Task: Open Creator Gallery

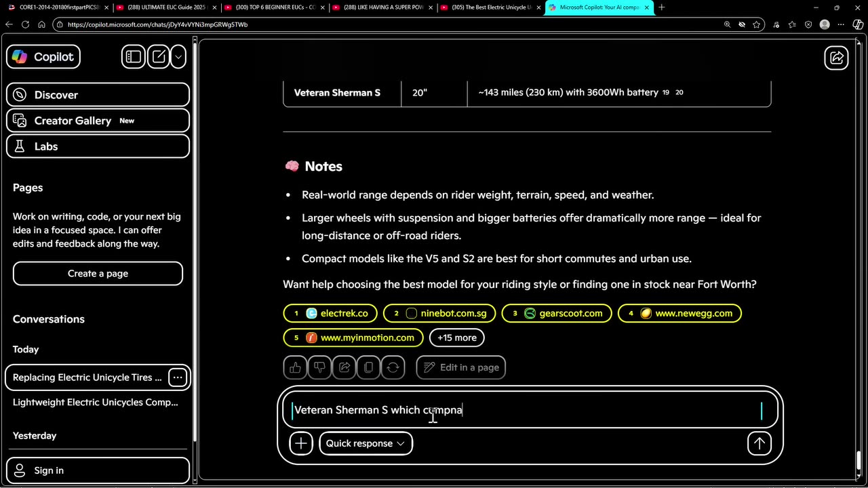Action: [98, 121]
